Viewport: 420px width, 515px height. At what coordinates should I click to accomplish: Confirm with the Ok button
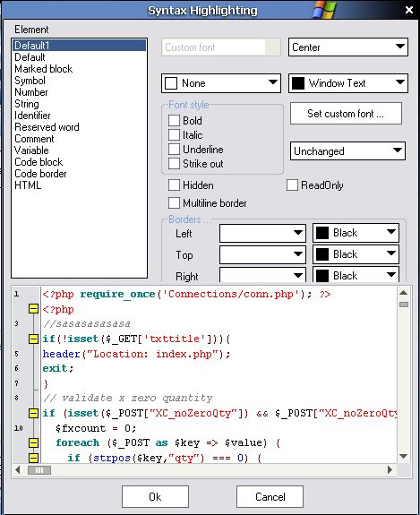[x=155, y=496]
